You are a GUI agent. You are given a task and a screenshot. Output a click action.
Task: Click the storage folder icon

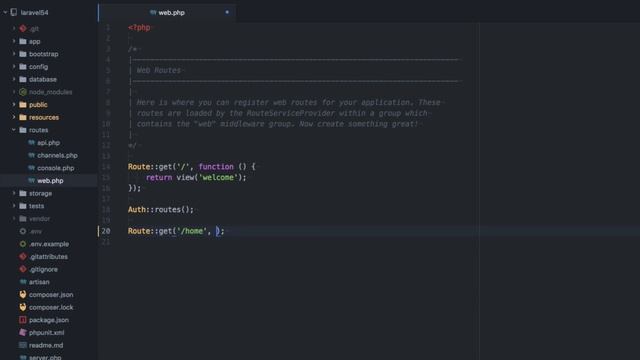pyautogui.click(x=23, y=193)
